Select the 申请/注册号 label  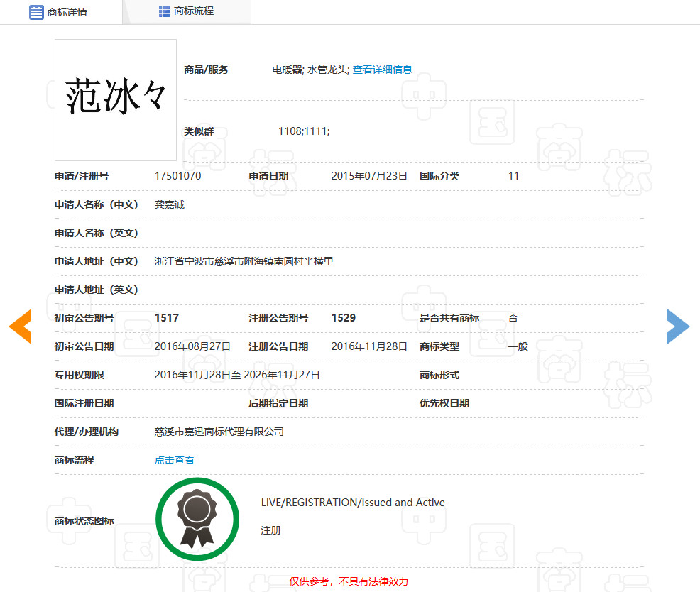tap(81, 176)
